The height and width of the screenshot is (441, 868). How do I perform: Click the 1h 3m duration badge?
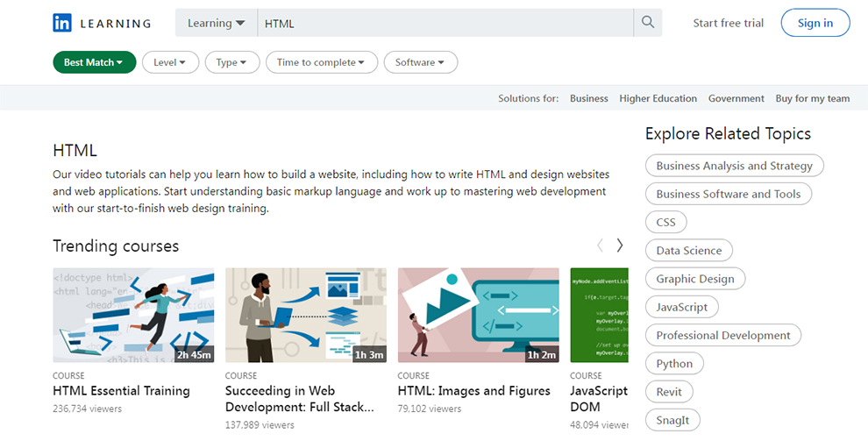point(369,355)
